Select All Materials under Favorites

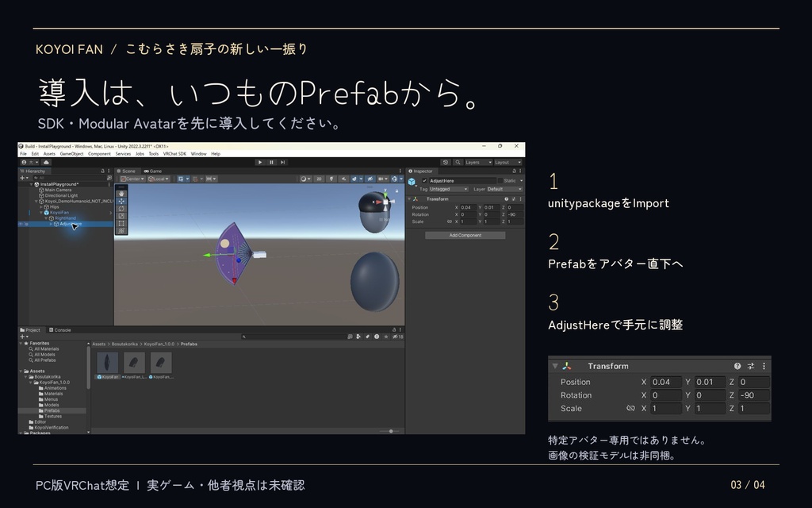coord(46,349)
